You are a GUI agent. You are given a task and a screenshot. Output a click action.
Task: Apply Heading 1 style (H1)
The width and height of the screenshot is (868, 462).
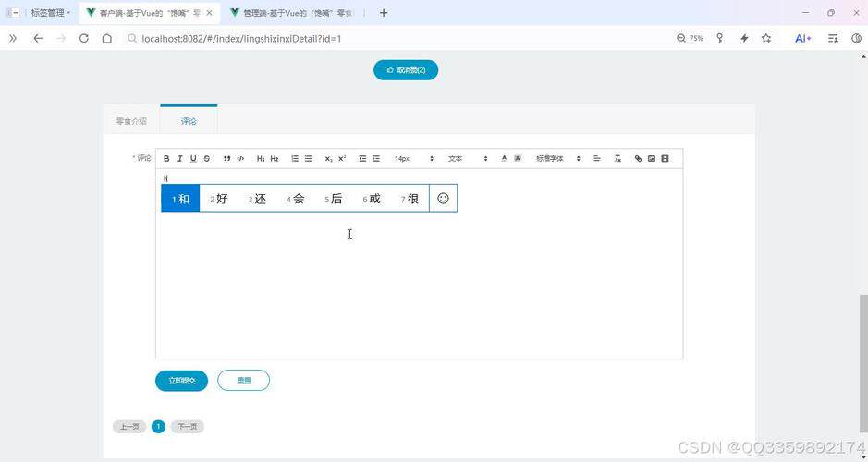pyautogui.click(x=261, y=159)
